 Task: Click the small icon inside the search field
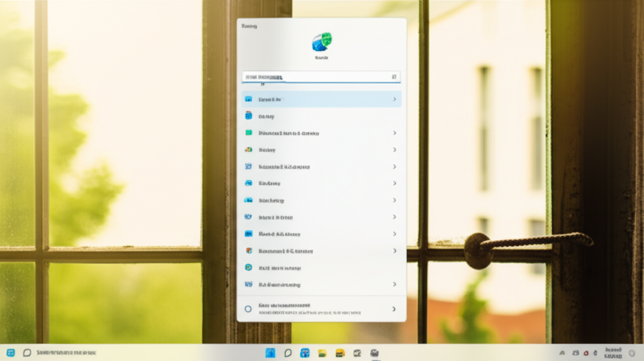(394, 77)
